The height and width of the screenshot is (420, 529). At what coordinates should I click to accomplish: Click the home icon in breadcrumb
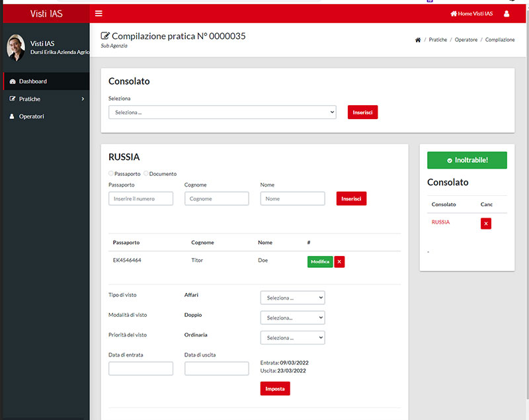coord(418,40)
